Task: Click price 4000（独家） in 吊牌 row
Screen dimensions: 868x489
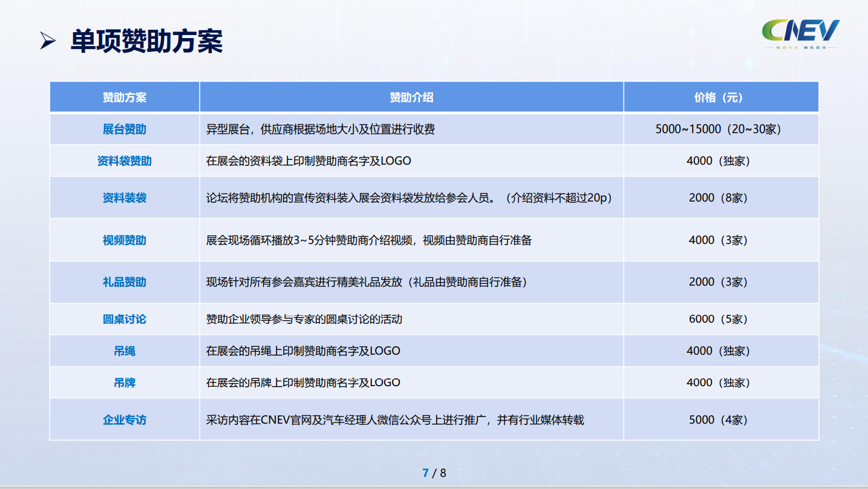Action: (719, 382)
